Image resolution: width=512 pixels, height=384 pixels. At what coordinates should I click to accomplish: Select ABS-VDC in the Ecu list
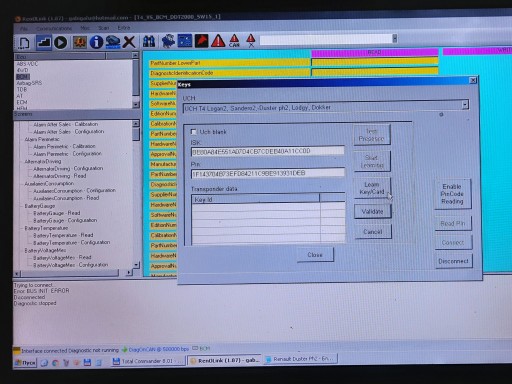pos(27,64)
